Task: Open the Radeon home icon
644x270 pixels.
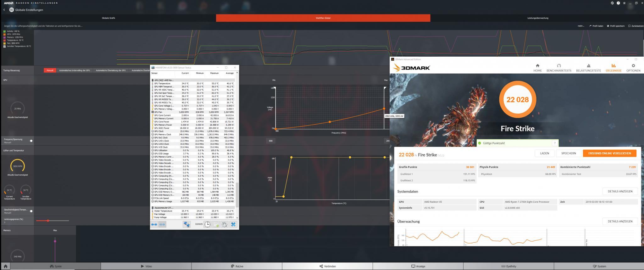Action: (x=5, y=266)
